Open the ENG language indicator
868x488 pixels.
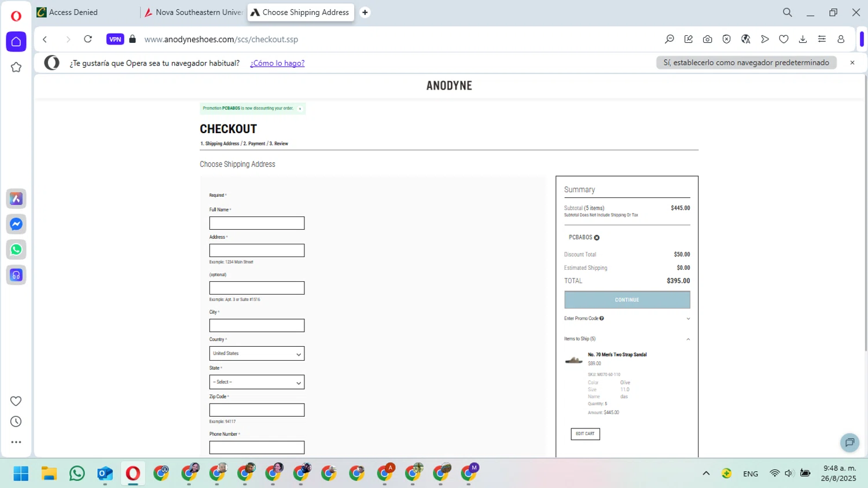coord(751,474)
